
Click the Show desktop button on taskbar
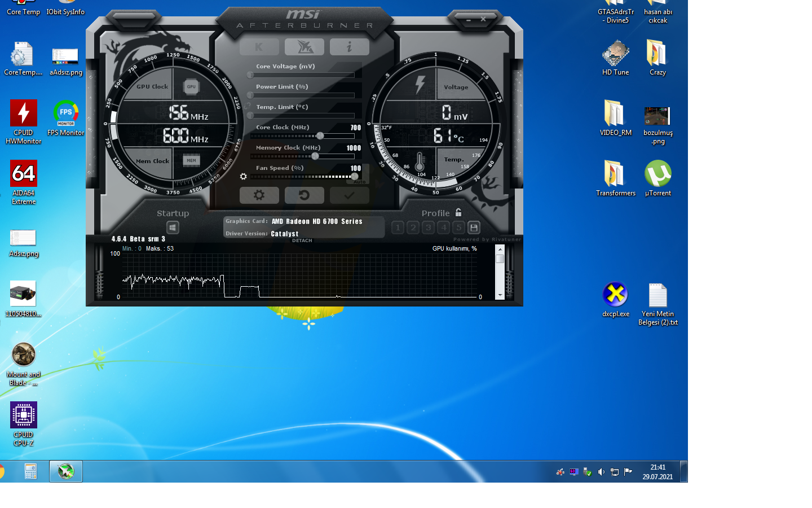(x=683, y=471)
